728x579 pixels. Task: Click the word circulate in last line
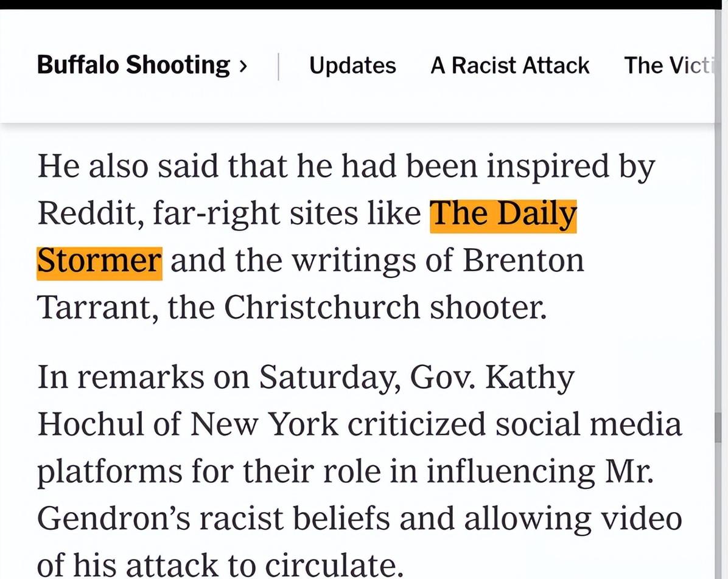(x=332, y=565)
